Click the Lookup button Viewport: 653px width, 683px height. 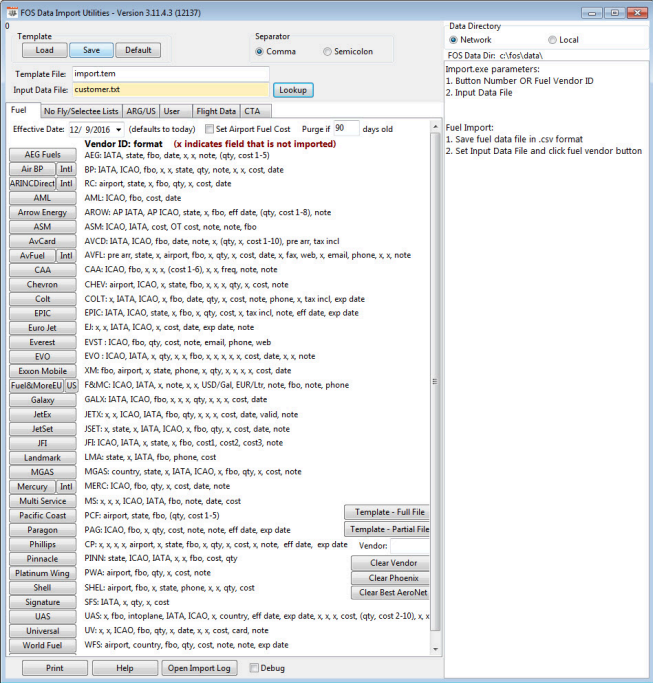[x=293, y=90]
